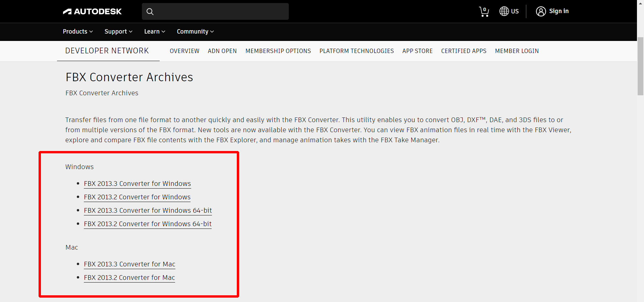
Task: Open the Platform Technologies tab
Action: pyautogui.click(x=357, y=51)
